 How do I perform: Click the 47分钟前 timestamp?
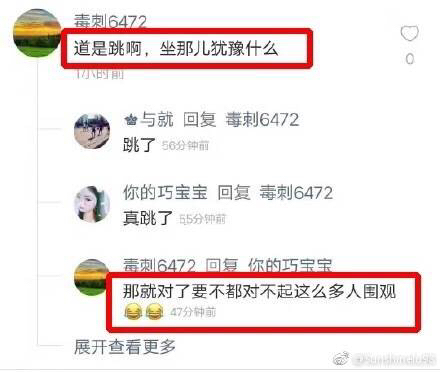point(193,312)
